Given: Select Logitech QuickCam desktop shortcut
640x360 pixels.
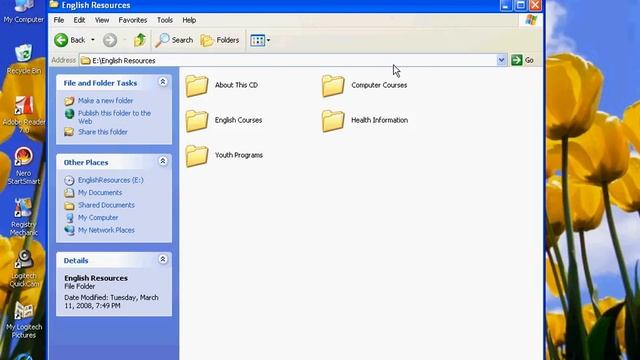Looking at the screenshot, I should coord(24,269).
